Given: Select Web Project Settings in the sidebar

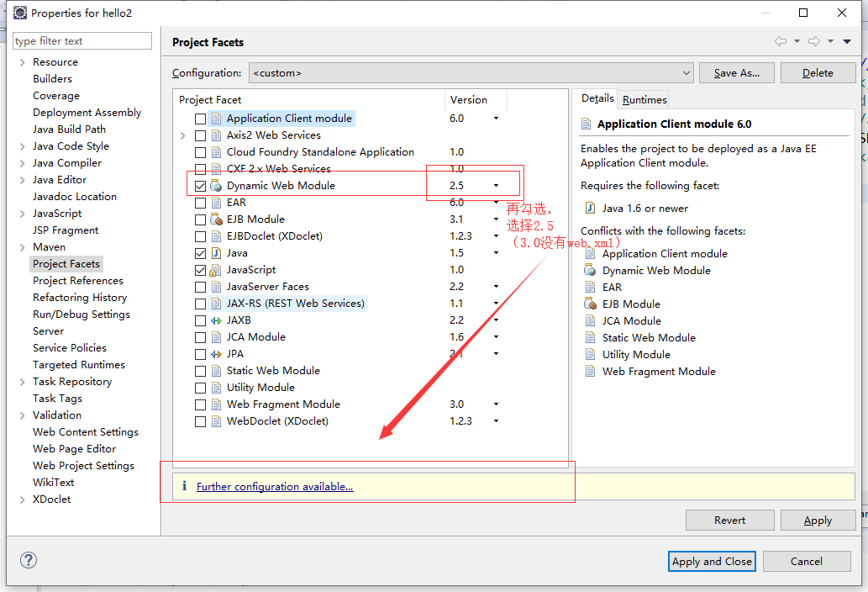Looking at the screenshot, I should [83, 466].
